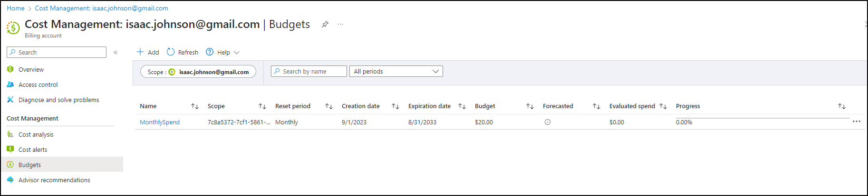Sort by Reset period column arrows
This screenshot has width=868, height=196.
[329, 106]
